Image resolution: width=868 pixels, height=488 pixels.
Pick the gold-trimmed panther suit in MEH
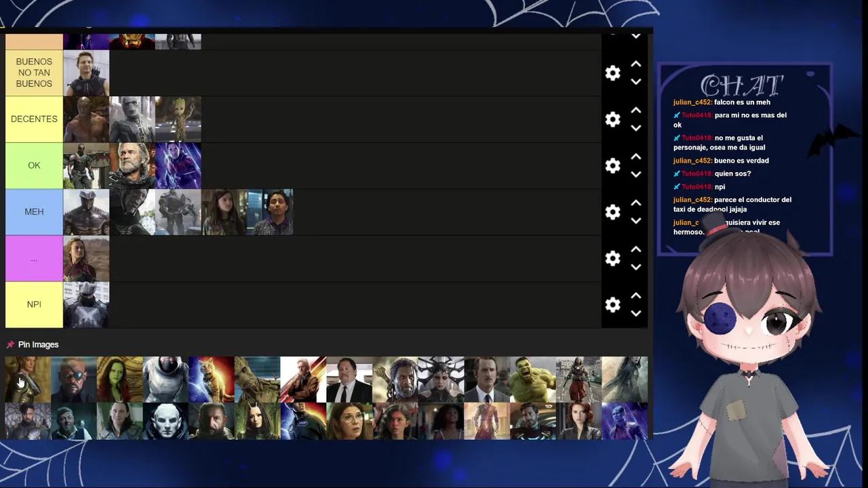tap(86, 212)
